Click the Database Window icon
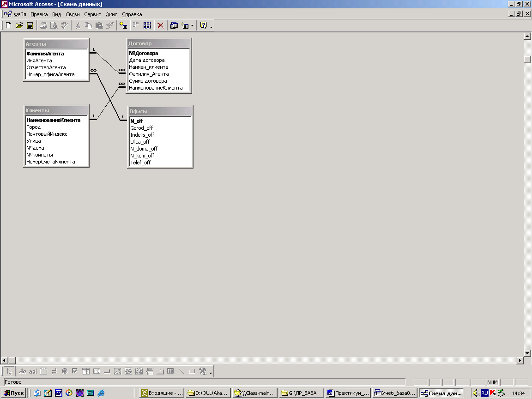Screen dimensions: 532x399 coord(174,25)
